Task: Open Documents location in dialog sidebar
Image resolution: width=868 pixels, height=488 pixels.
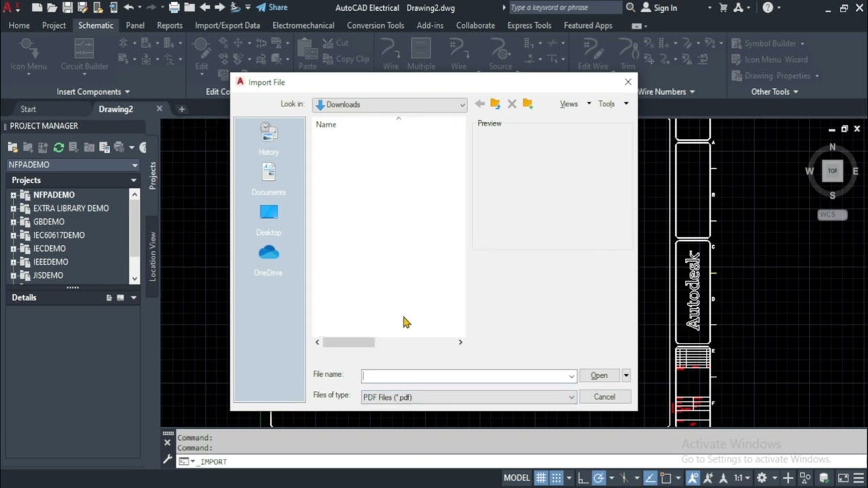Action: click(x=269, y=179)
